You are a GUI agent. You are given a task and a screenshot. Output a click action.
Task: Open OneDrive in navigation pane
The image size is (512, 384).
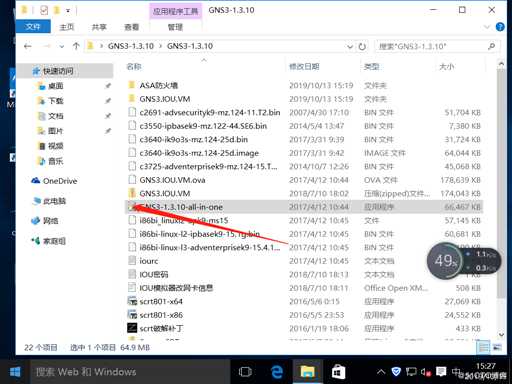(60, 181)
